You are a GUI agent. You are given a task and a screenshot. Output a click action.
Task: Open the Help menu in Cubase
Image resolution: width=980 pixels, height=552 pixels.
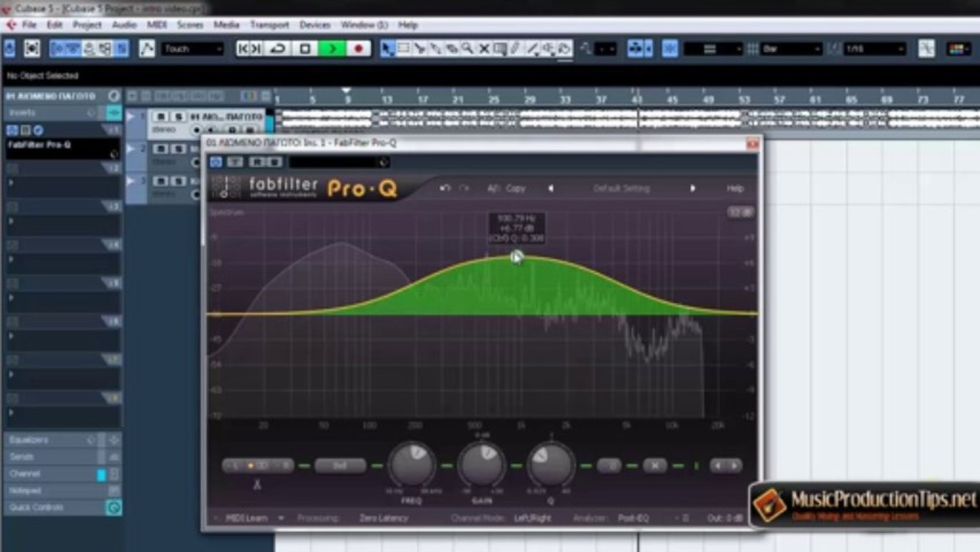point(408,25)
